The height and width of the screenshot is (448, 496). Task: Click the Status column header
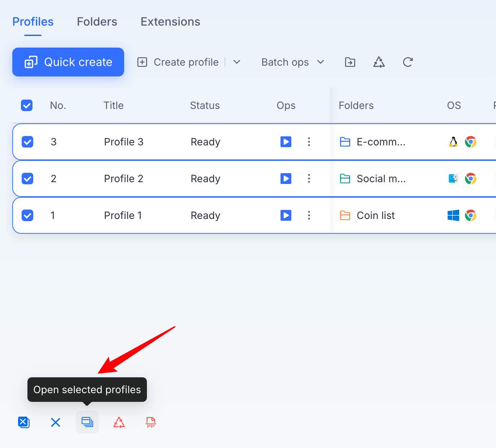[205, 105]
